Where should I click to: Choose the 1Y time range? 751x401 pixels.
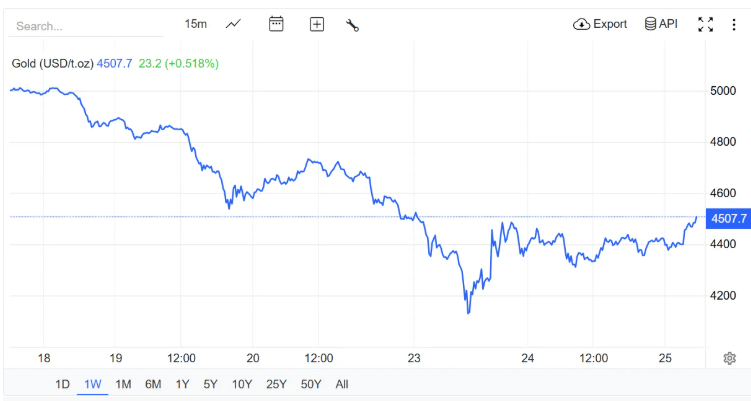click(x=182, y=384)
